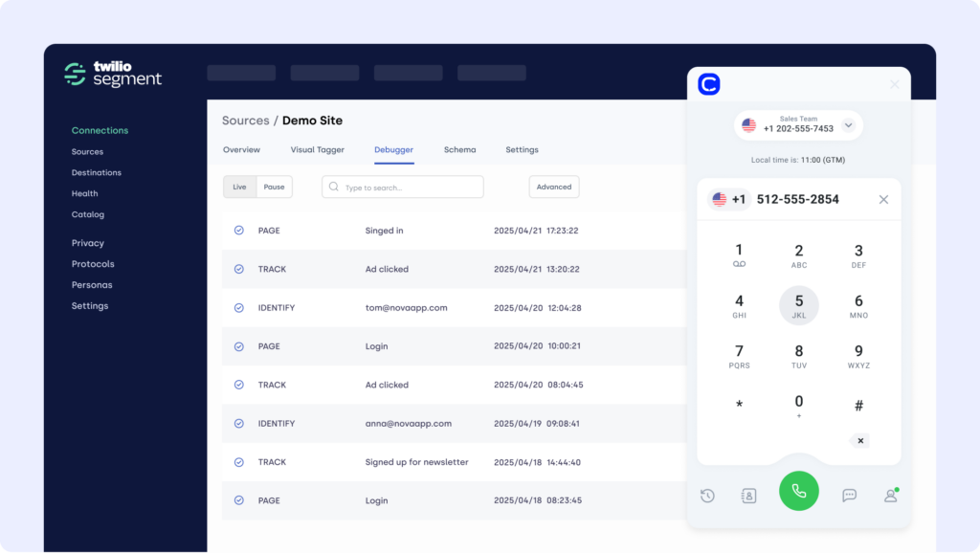This screenshot has width=980, height=553.
Task: Switch to the Visual Tagger tab
Action: click(x=317, y=150)
